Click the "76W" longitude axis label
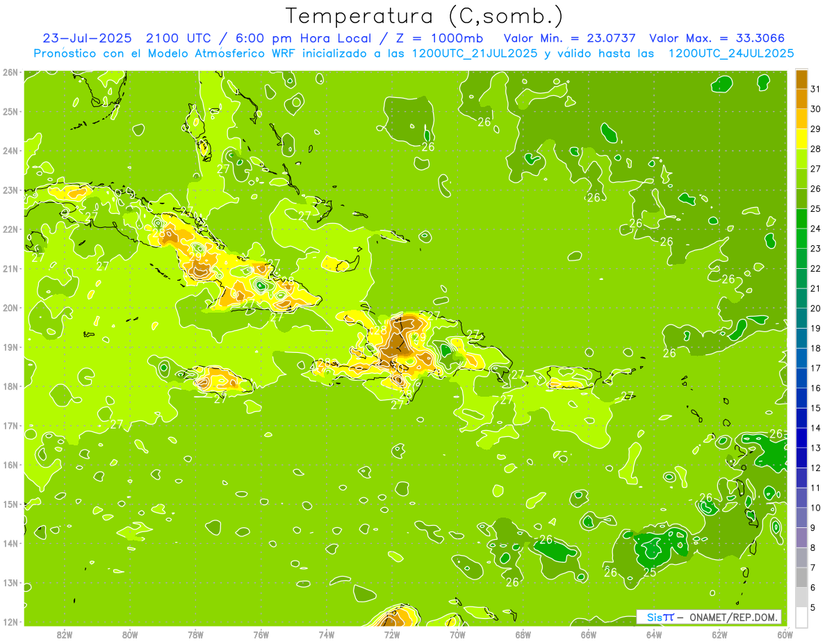The image size is (834, 644). 261,634
